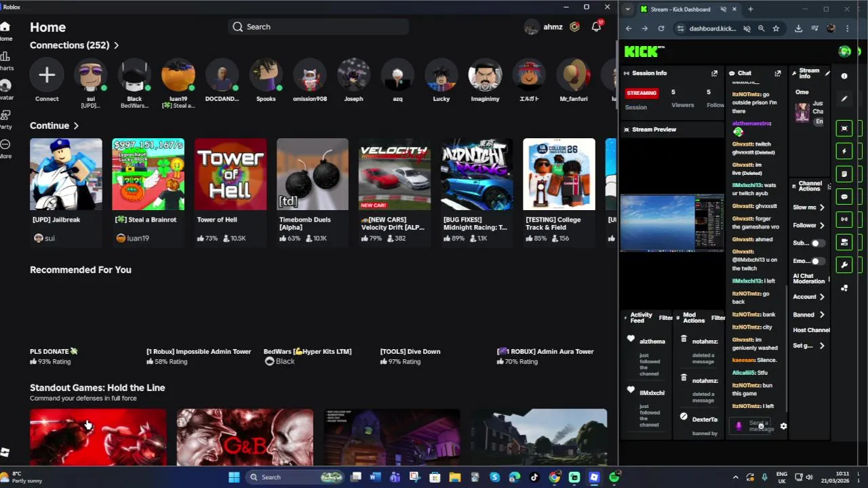
Task: Open Spotify from the Windows taskbar
Action: coord(614,477)
